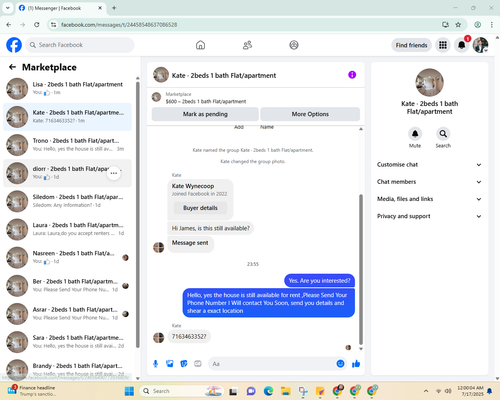The width and height of the screenshot is (500, 400).
Task: Open the notifications bell
Action: point(461,45)
